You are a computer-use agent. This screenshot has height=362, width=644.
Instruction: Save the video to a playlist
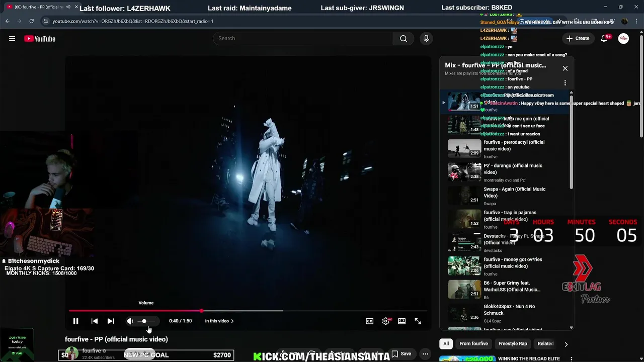401,354
